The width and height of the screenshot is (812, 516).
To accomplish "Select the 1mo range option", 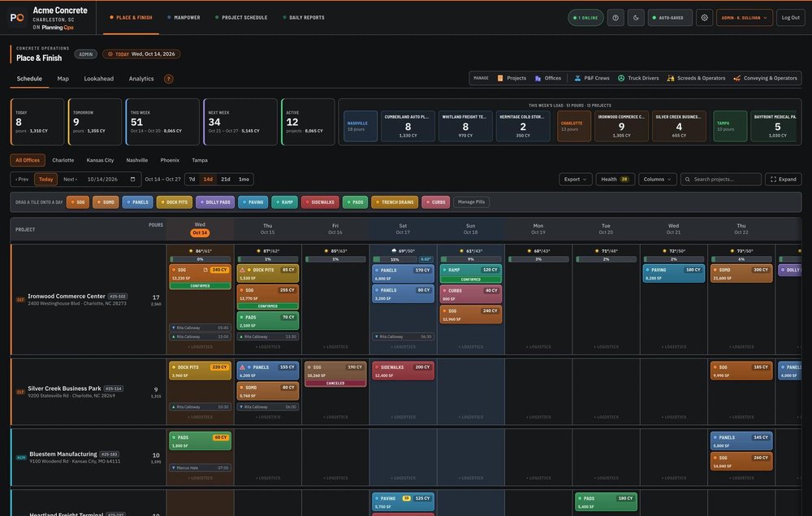I will point(244,180).
